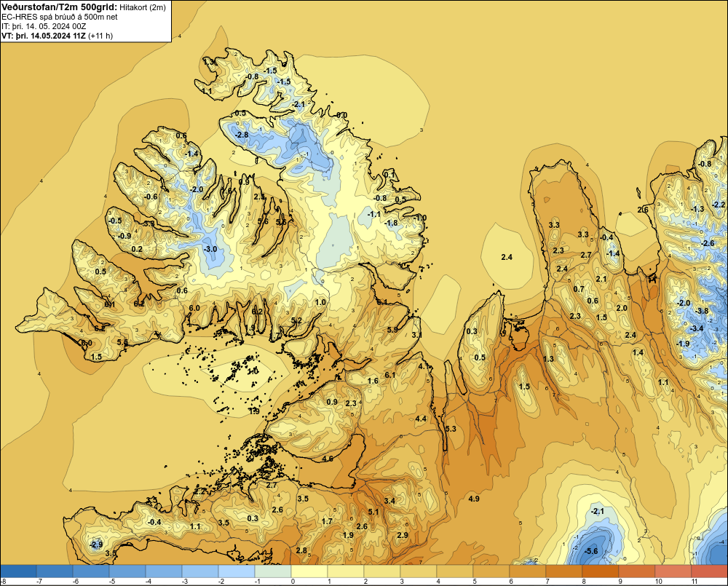Screen dimensions: 728x586
Task: Click the legend tick label 11
Action: click(x=695, y=582)
